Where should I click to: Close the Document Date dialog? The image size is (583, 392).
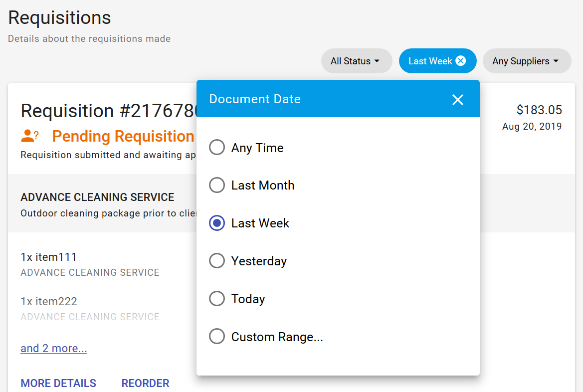click(457, 99)
